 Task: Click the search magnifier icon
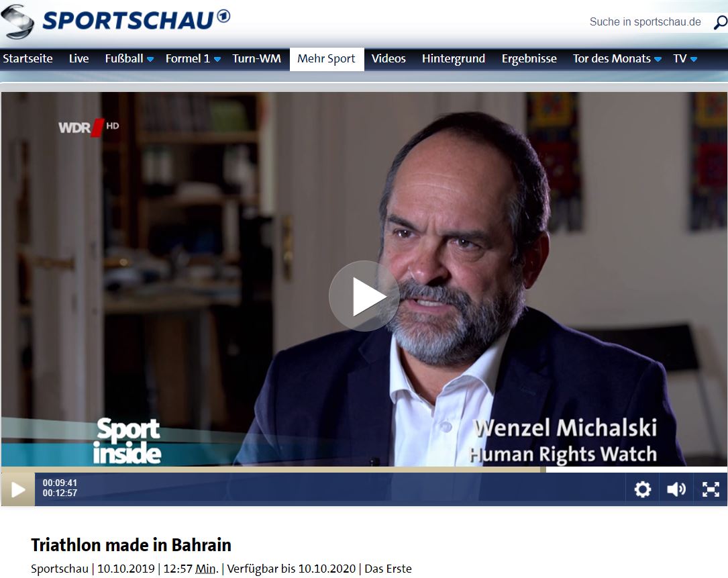click(x=720, y=22)
